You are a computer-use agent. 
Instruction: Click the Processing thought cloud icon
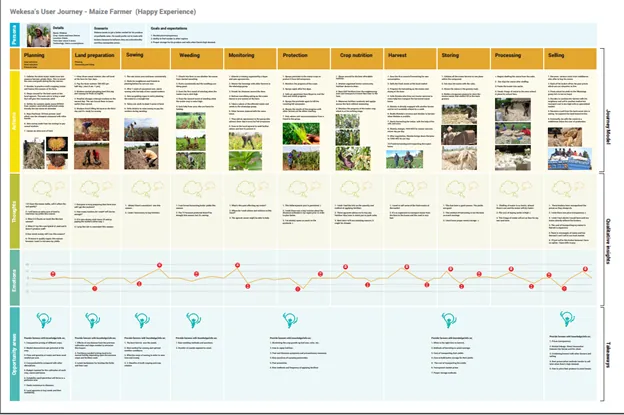[515, 188]
